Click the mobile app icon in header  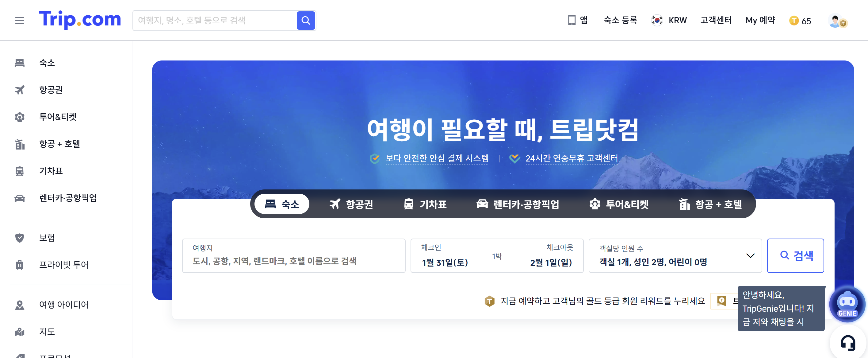click(572, 20)
